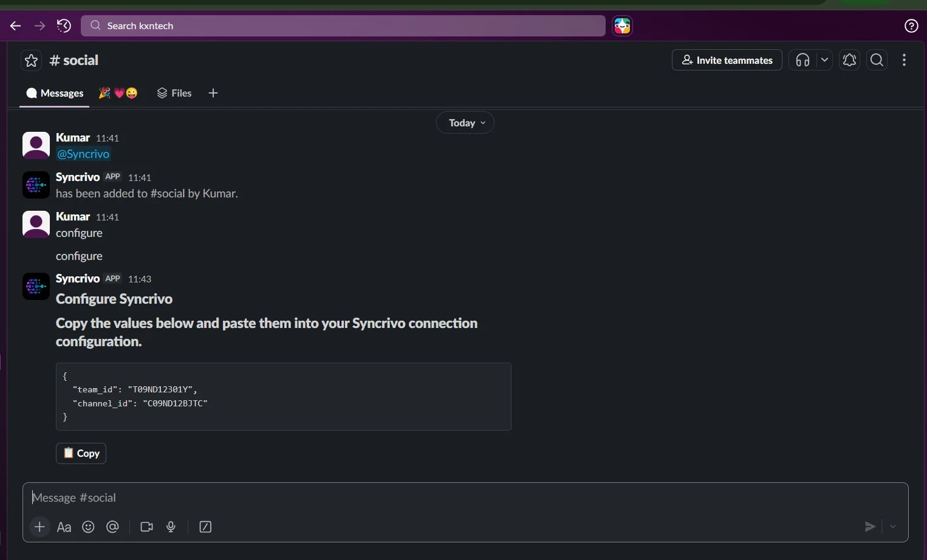The image size is (927, 560).
Task: Open the history clock icon
Action: coord(64,26)
